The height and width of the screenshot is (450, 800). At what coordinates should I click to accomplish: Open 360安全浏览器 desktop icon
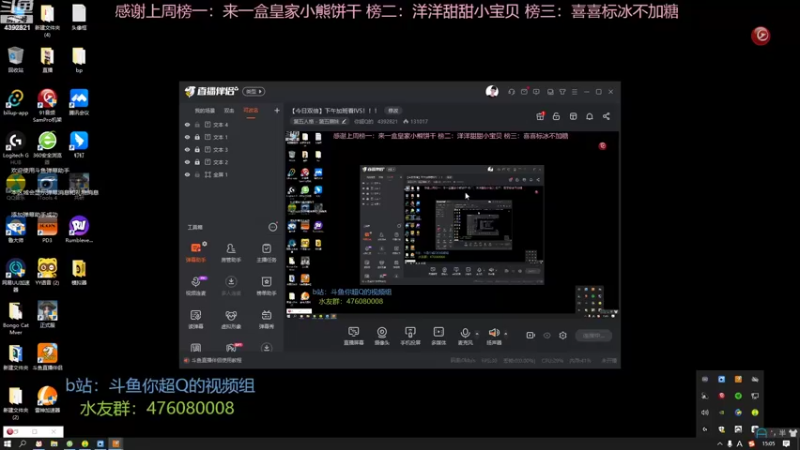coord(47,147)
